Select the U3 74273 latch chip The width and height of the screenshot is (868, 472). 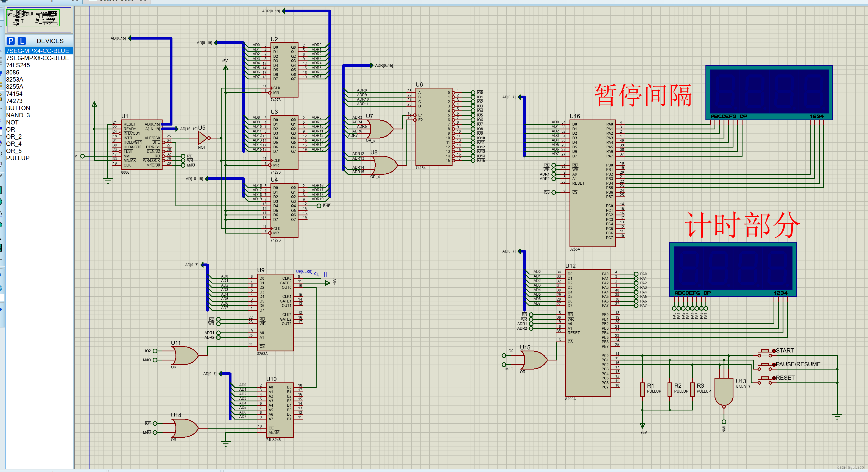(284, 142)
